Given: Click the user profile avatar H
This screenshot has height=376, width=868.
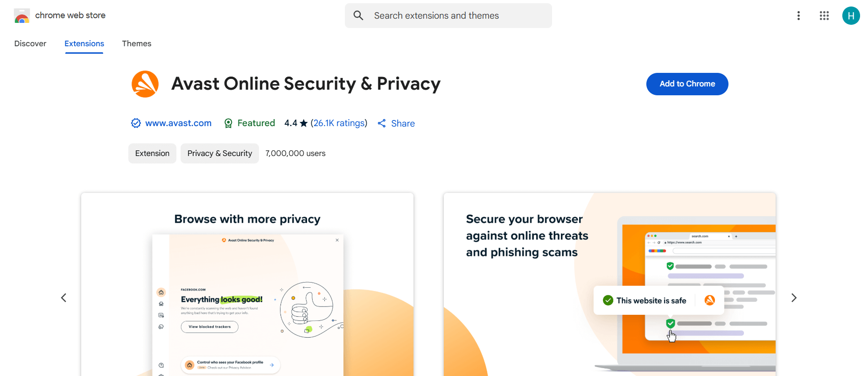Looking at the screenshot, I should (851, 15).
